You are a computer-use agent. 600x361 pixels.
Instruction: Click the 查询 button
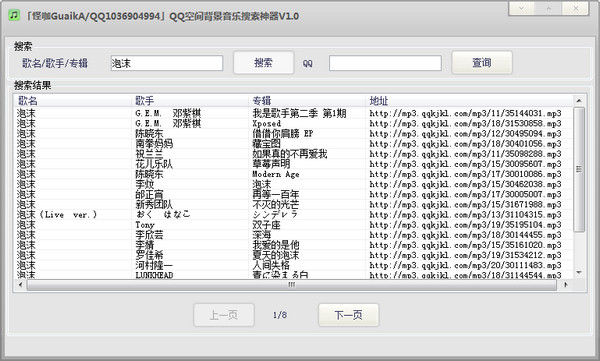482,62
